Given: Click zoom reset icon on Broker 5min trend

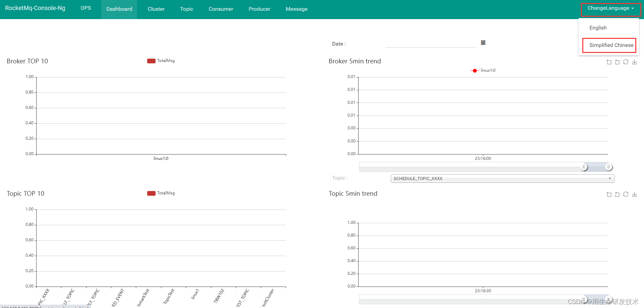Looking at the screenshot, I should click(x=618, y=62).
